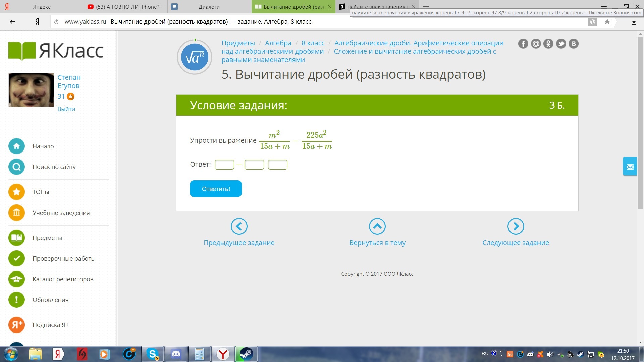Click the Следующее задание arrow icon
This screenshot has height=362, width=644.
[x=516, y=226]
